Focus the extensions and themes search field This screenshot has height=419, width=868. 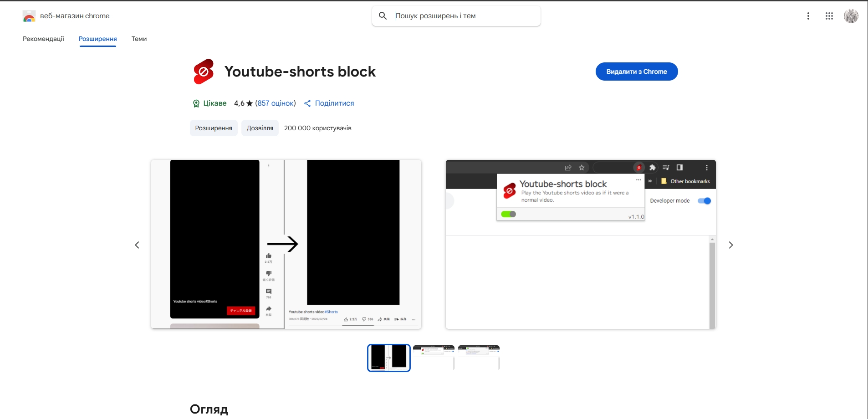tap(456, 16)
